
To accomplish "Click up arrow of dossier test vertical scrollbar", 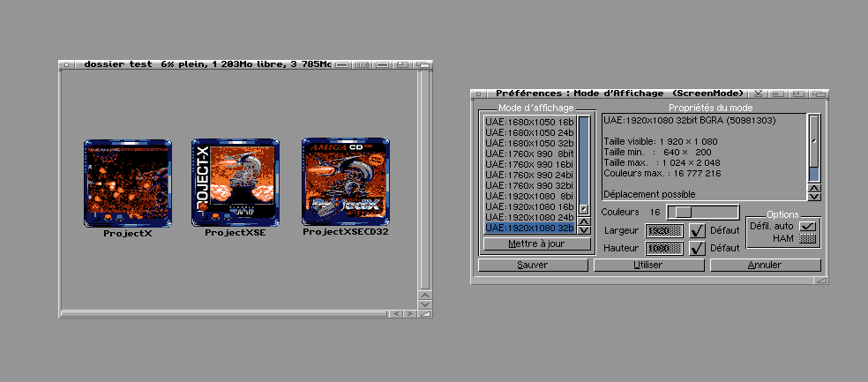I will click(x=424, y=296).
